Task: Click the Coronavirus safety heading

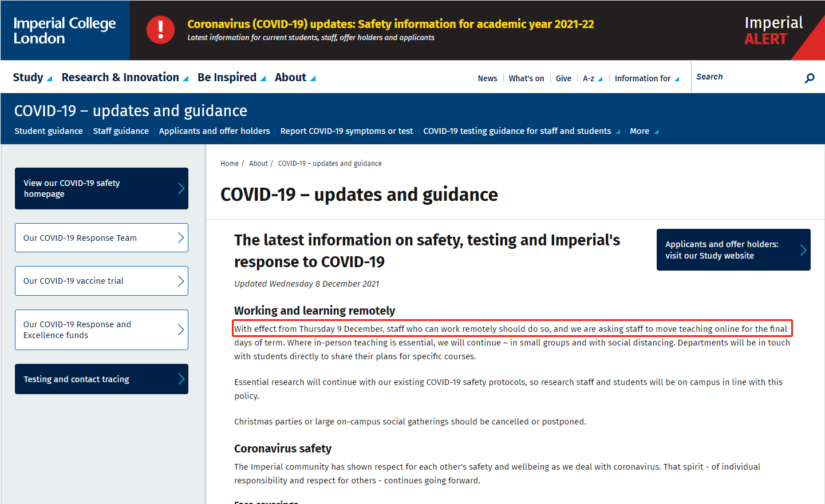Action: point(283,449)
